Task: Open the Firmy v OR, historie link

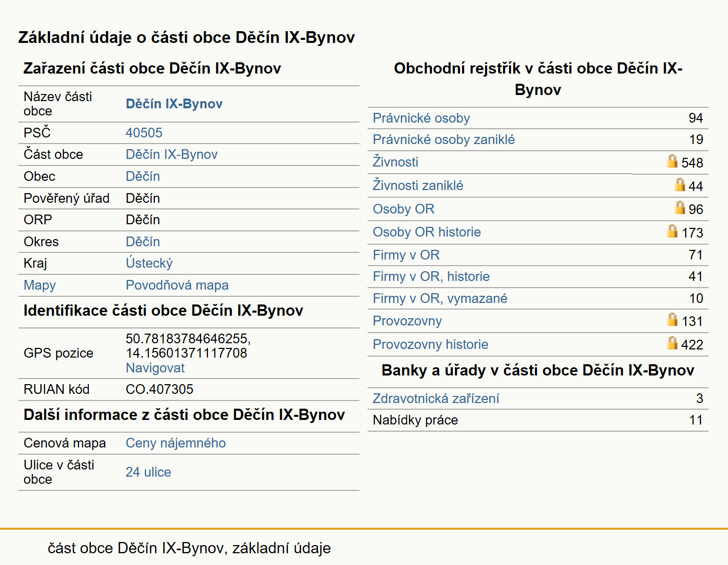Action: click(x=431, y=276)
